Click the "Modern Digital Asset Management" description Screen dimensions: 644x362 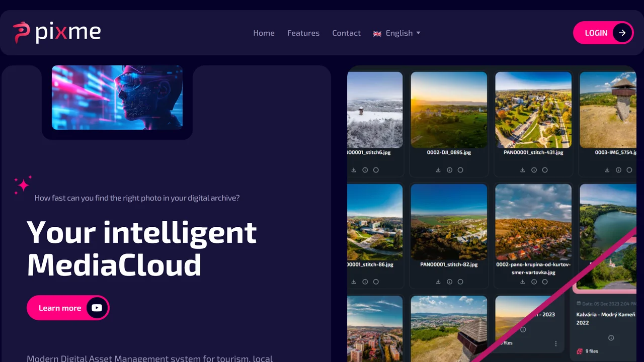pyautogui.click(x=149, y=358)
